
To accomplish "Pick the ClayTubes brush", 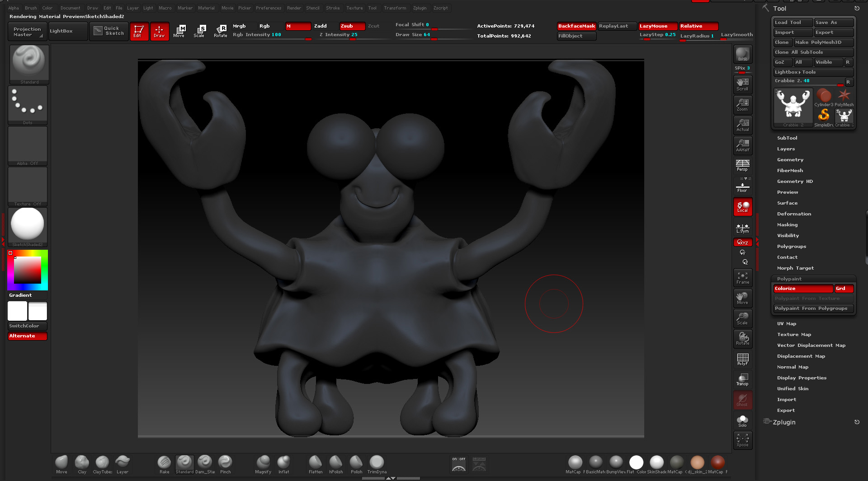I will 102,464.
